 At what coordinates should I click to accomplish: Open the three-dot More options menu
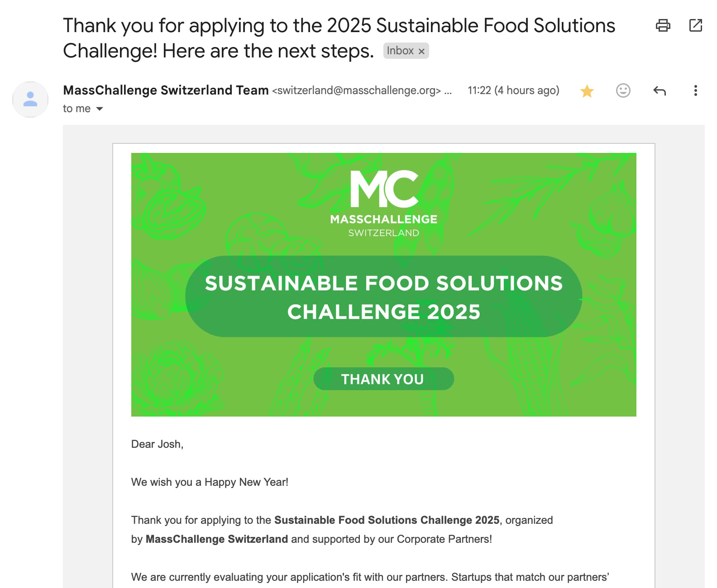pyautogui.click(x=695, y=91)
